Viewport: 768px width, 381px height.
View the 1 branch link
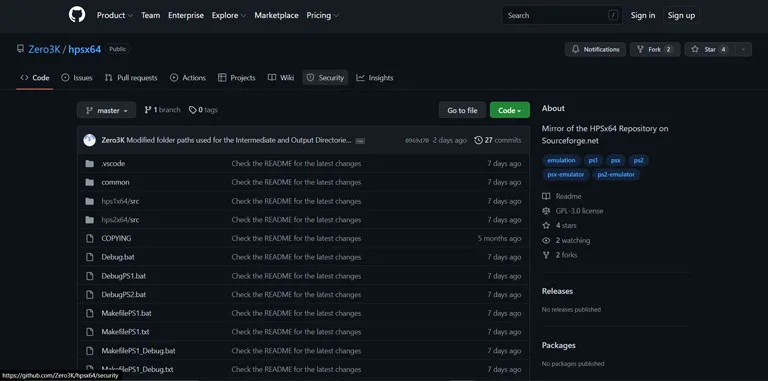(162, 110)
